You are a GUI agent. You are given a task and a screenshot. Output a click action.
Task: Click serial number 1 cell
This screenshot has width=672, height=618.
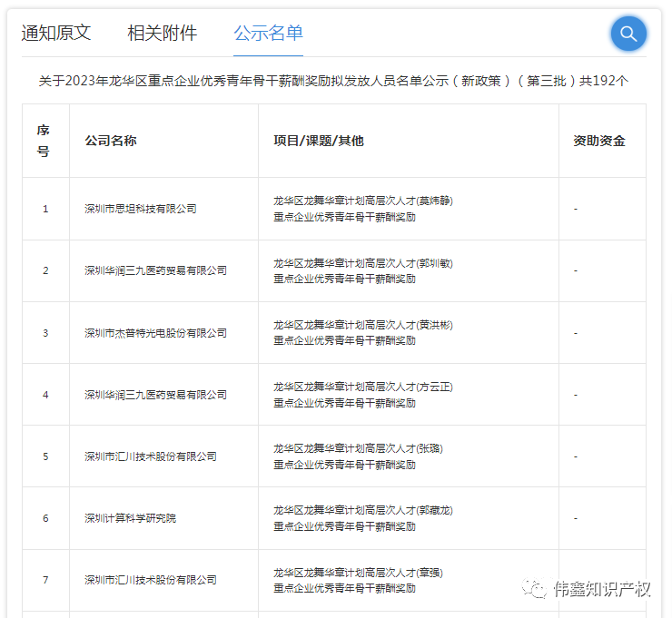tap(45, 209)
